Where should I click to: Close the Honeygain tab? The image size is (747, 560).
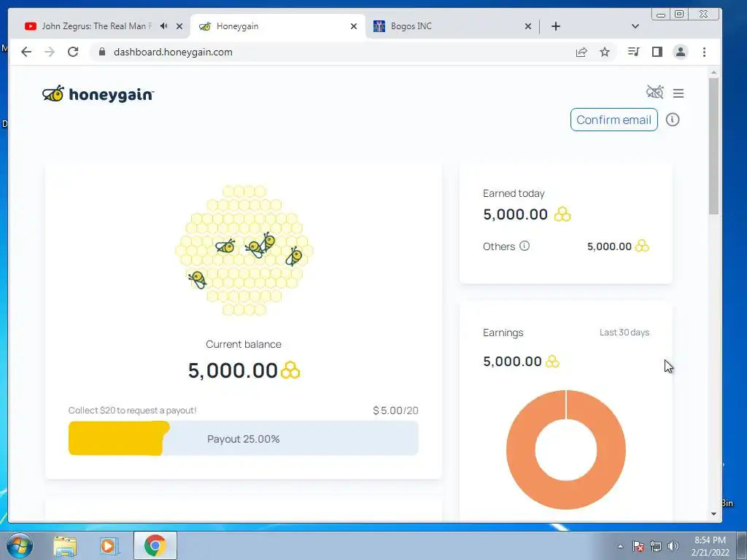[x=354, y=26]
